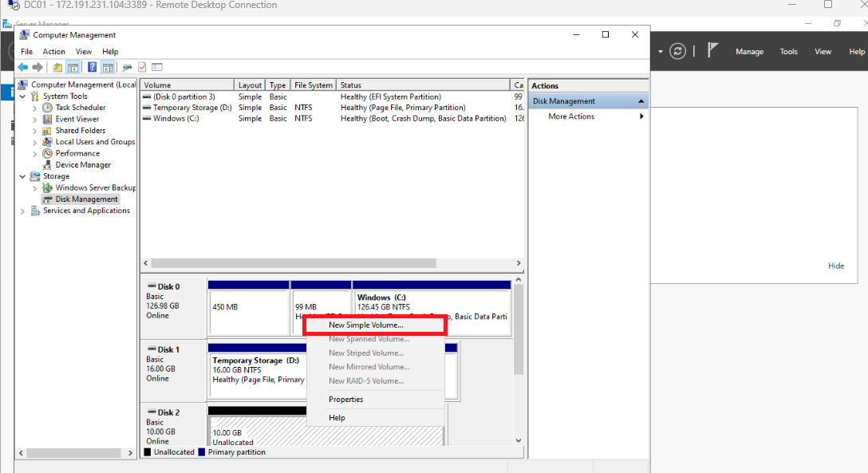This screenshot has width=868, height=473.
Task: Click the Back arrow toolbar icon
Action: pos(22,68)
